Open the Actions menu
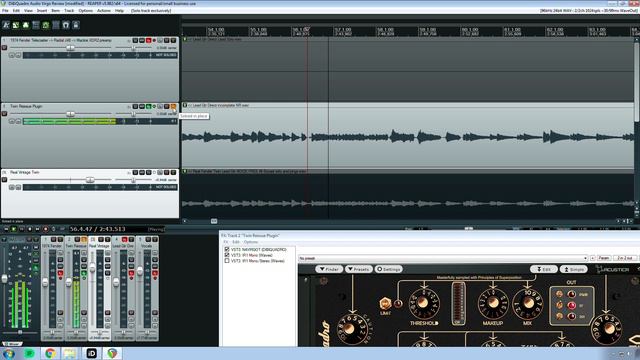This screenshot has height=360, width=640. [x=104, y=11]
